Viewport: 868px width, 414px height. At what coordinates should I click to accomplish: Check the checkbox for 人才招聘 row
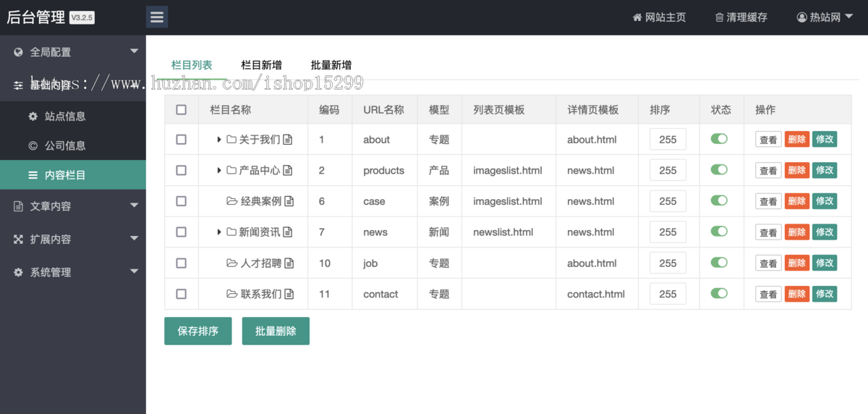pos(182,263)
